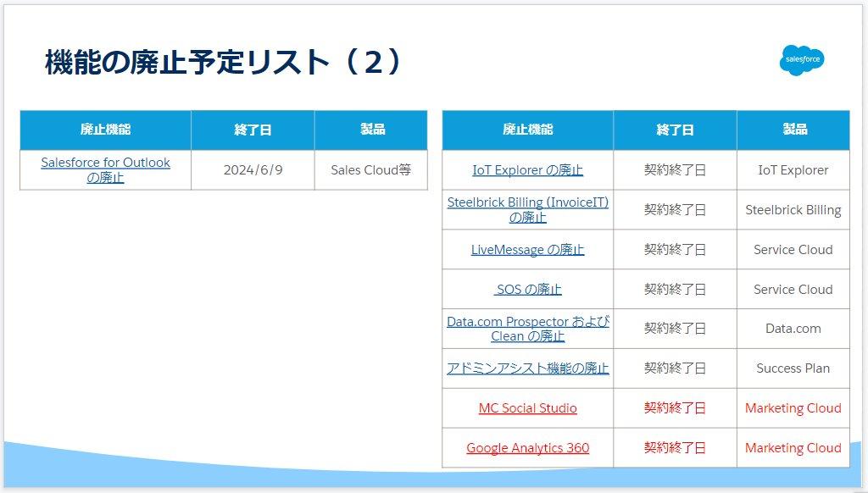Screen dimensions: 868x493
Task: Select the IoT Explorer product cell
Action: click(x=793, y=170)
